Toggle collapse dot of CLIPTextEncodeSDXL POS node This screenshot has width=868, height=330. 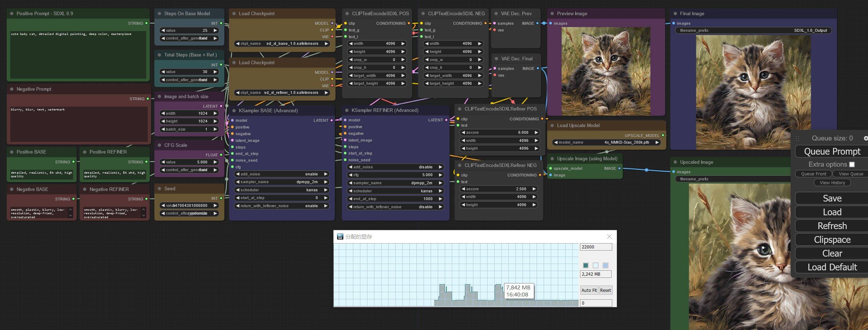(347, 13)
